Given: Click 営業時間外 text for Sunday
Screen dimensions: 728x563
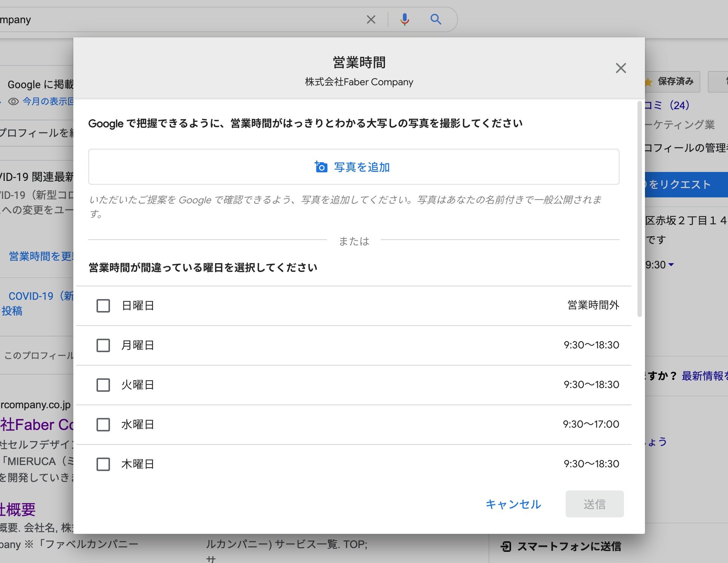Looking at the screenshot, I should [593, 305].
